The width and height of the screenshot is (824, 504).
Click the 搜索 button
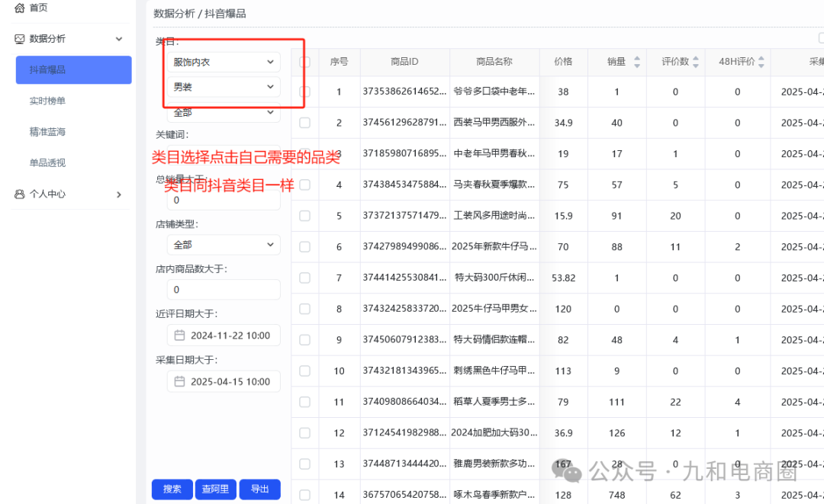tap(172, 489)
